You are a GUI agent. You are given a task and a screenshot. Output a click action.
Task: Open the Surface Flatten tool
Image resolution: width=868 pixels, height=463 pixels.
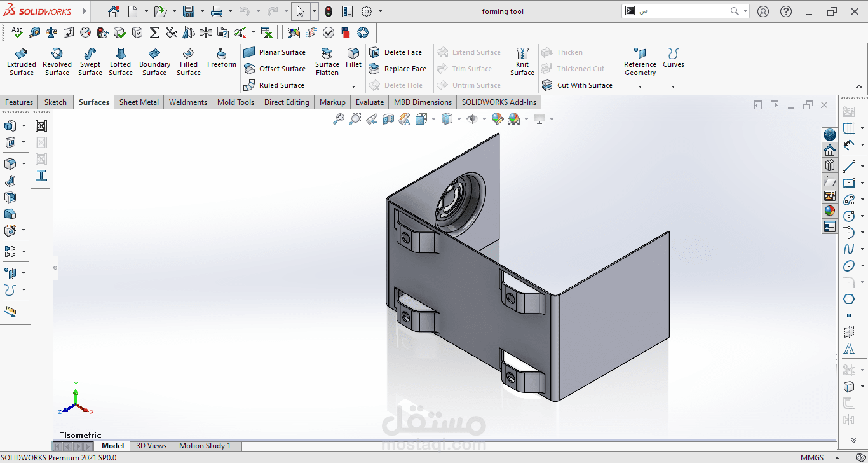pyautogui.click(x=327, y=62)
